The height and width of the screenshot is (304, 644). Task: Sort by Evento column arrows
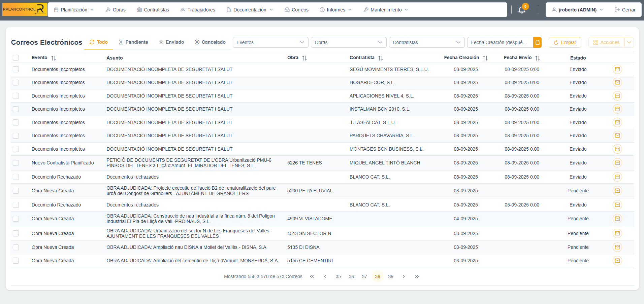(54, 58)
